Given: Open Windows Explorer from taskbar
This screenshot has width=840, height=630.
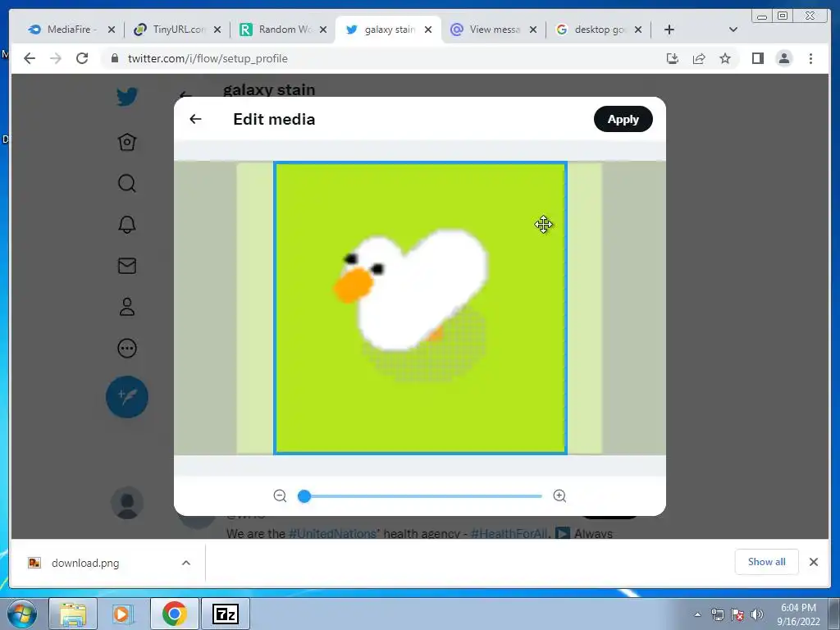Looking at the screenshot, I should coord(73,614).
